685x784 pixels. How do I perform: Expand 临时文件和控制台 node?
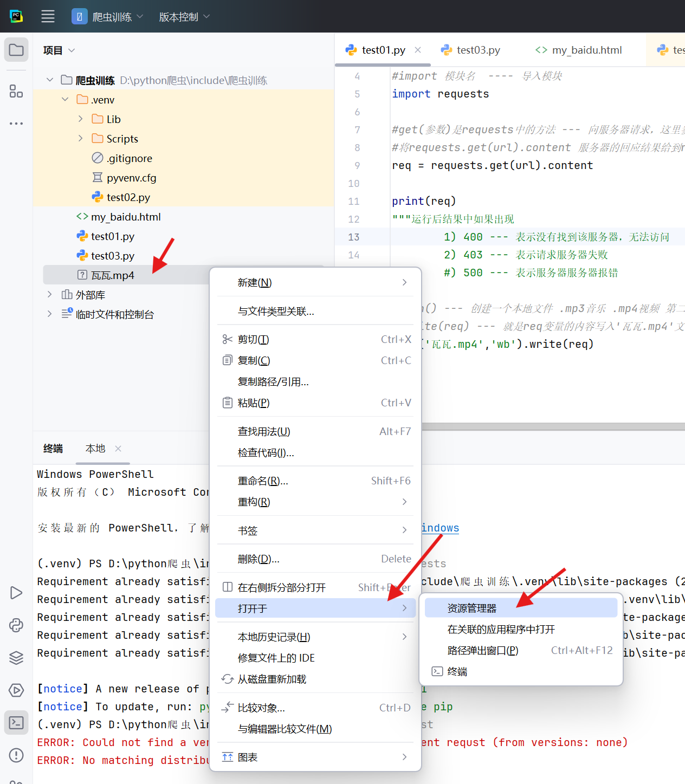pos(50,314)
